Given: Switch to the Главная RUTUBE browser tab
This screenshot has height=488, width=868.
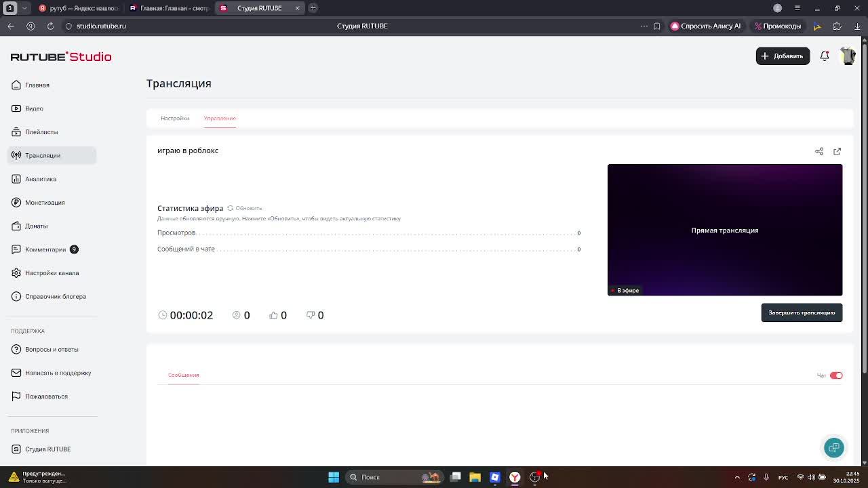Looking at the screenshot, I should click(x=170, y=8).
